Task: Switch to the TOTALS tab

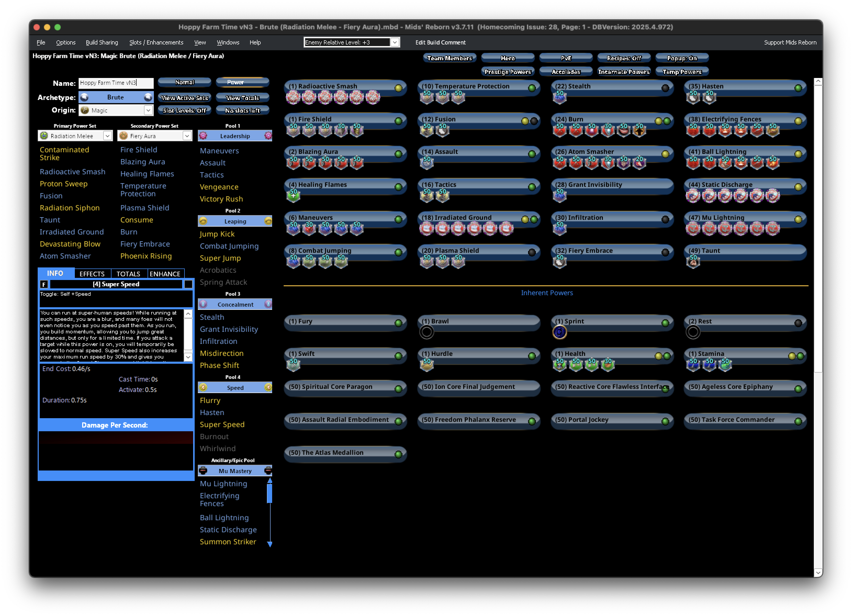Action: click(x=128, y=274)
